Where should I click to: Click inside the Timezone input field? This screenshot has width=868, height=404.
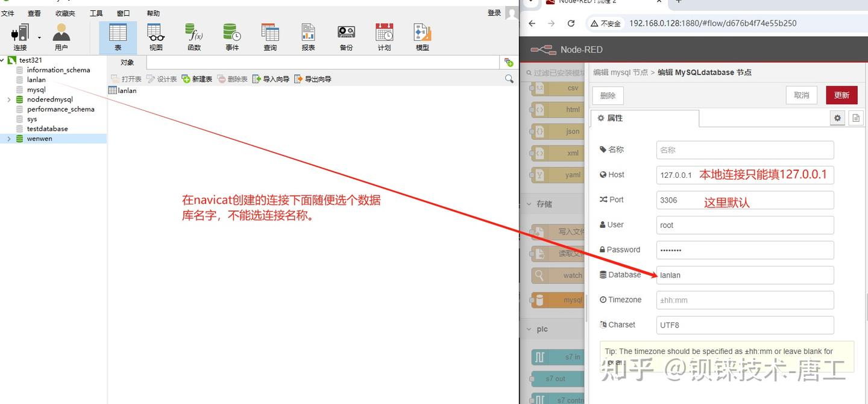pyautogui.click(x=744, y=300)
